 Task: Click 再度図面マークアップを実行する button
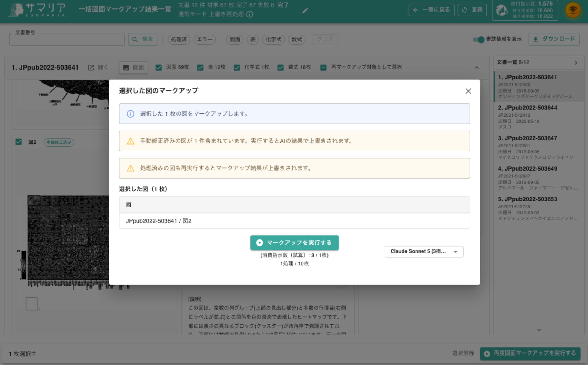(x=530, y=353)
